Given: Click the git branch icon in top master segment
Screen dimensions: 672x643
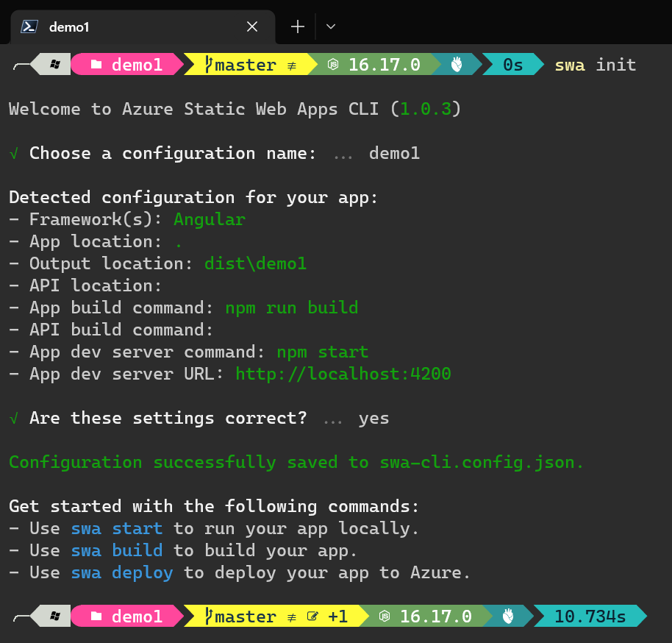Looking at the screenshot, I should (208, 64).
